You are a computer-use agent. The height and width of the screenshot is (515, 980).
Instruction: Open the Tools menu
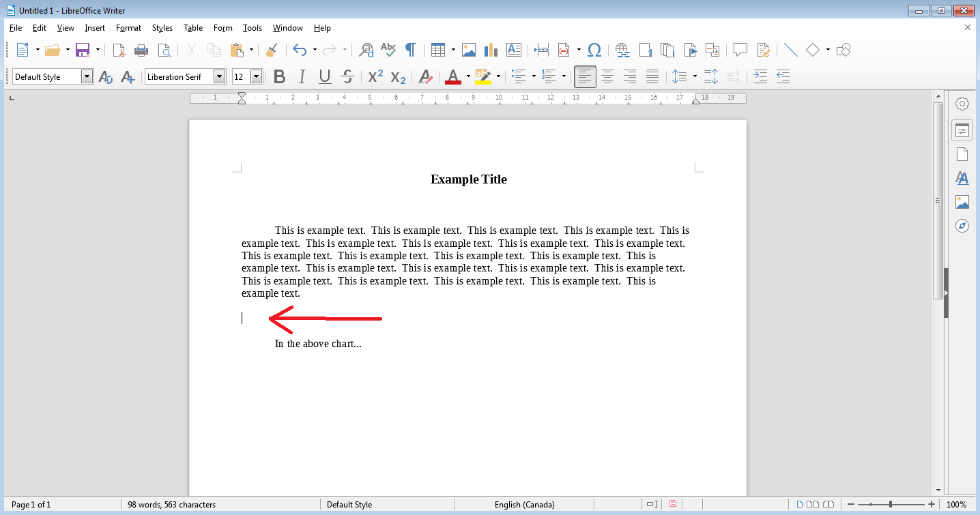coord(252,28)
